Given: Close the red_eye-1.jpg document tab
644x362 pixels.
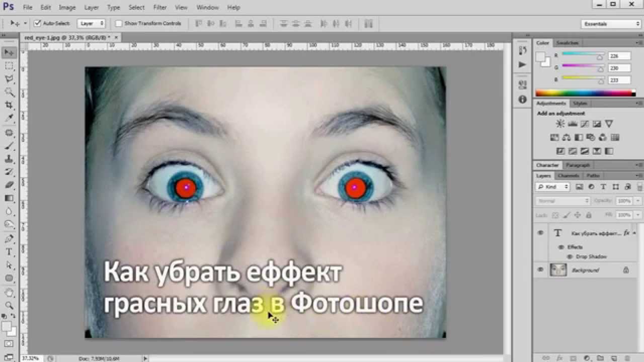Looking at the screenshot, I should [x=117, y=37].
